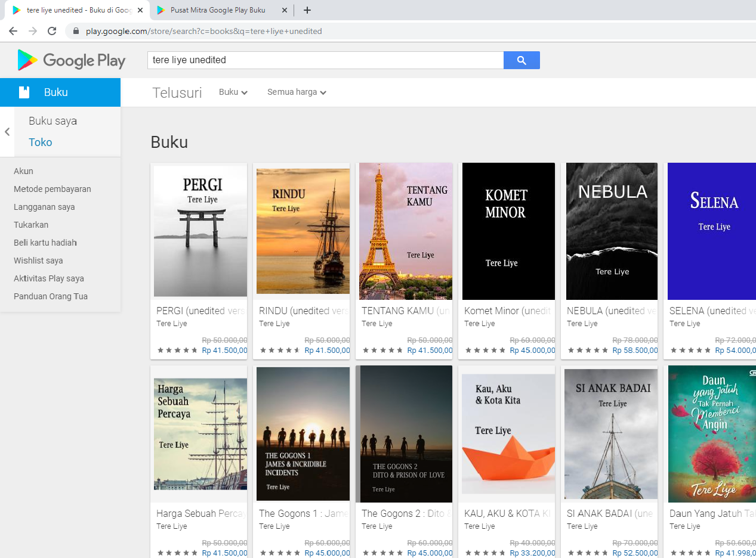Click in the Google Play search field
756x558 pixels.
click(x=326, y=60)
